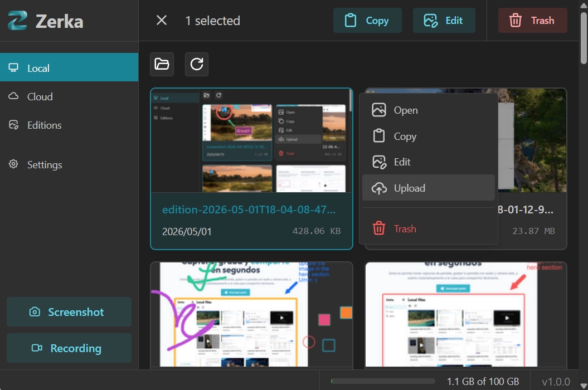Click the refresh icon button
This screenshot has height=390, width=588.
pyautogui.click(x=197, y=64)
